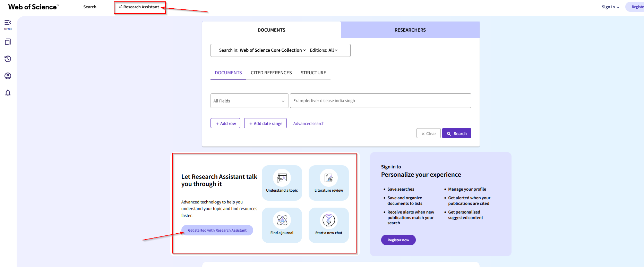Image resolution: width=644 pixels, height=267 pixels.
Task: Open the All Fields dropdown
Action: click(249, 101)
